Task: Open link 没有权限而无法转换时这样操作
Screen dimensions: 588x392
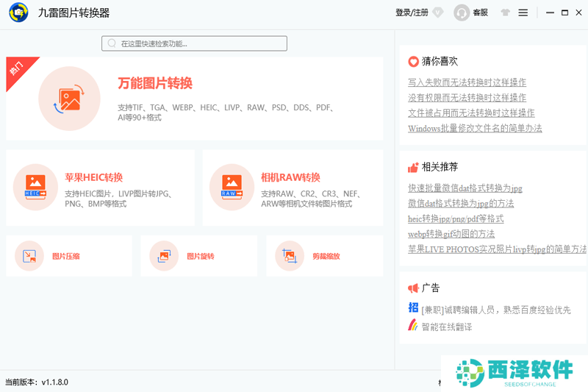Action: (467, 98)
